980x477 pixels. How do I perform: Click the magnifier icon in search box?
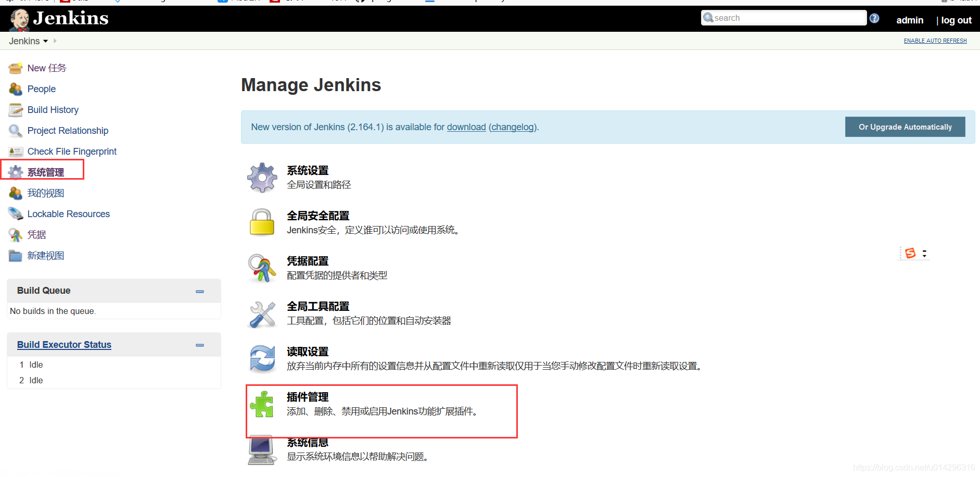708,18
